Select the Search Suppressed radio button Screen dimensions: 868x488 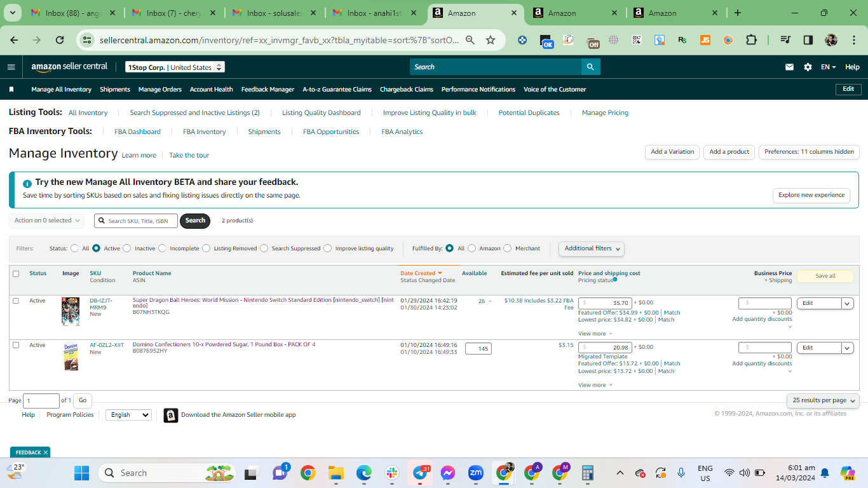tap(264, 248)
